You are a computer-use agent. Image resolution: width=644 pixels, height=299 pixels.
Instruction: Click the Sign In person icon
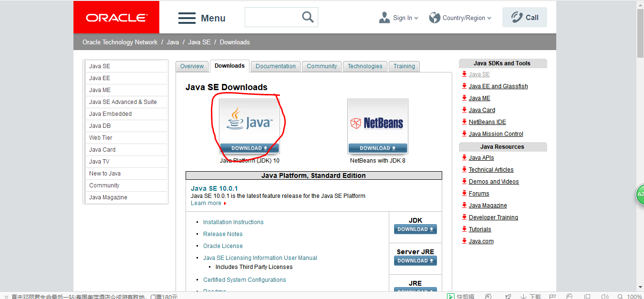[384, 18]
